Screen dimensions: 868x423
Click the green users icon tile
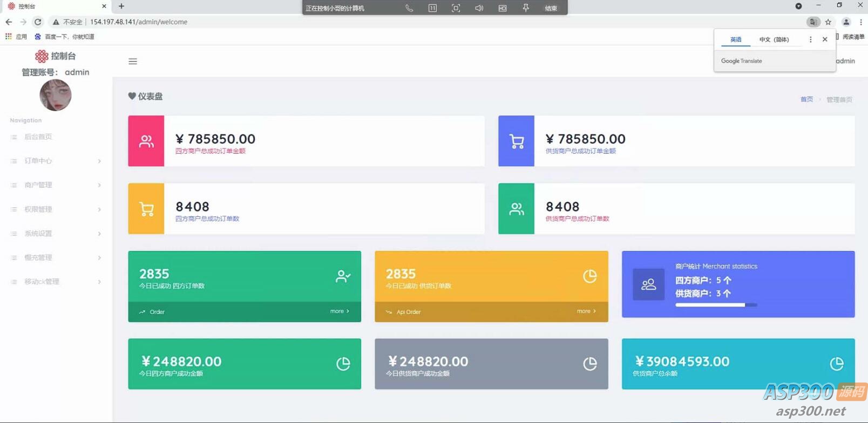(x=516, y=209)
